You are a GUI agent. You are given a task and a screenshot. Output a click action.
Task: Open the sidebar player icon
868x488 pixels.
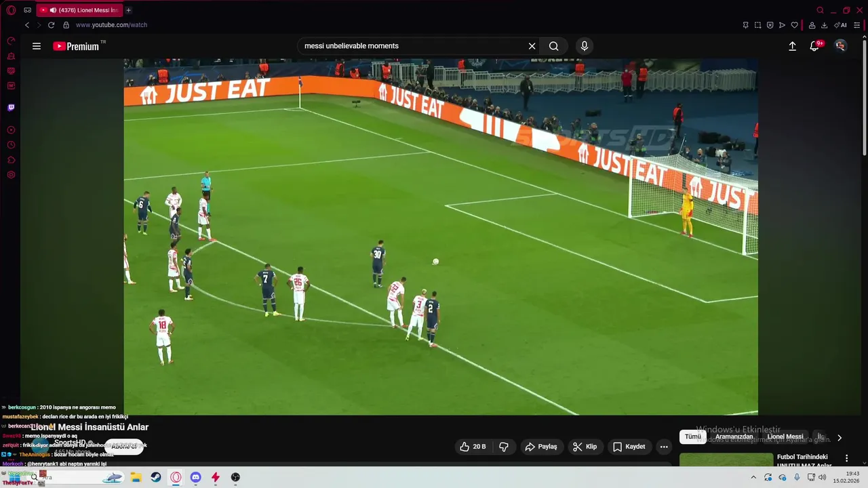pyautogui.click(x=11, y=130)
